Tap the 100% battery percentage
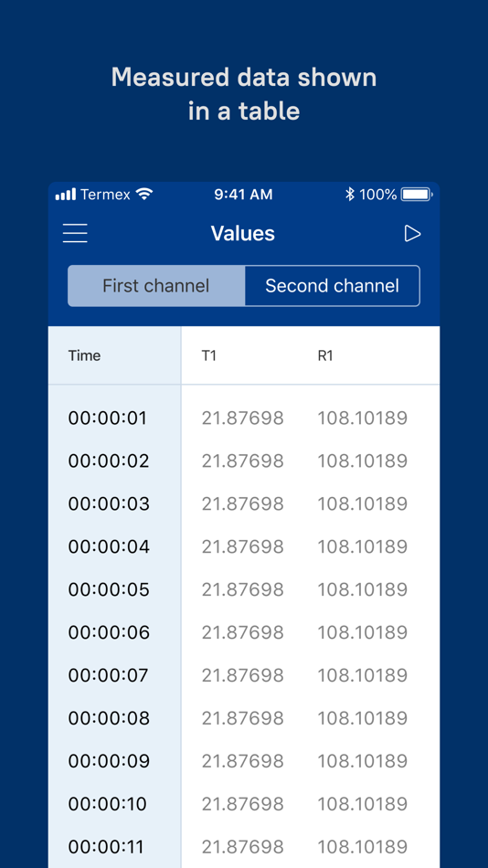488x868 pixels. [377, 195]
